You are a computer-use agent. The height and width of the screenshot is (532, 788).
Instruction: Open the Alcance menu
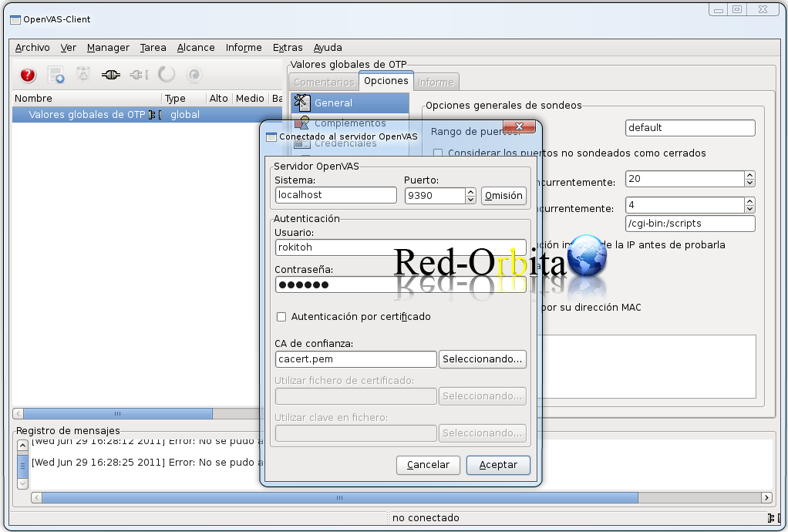point(196,48)
